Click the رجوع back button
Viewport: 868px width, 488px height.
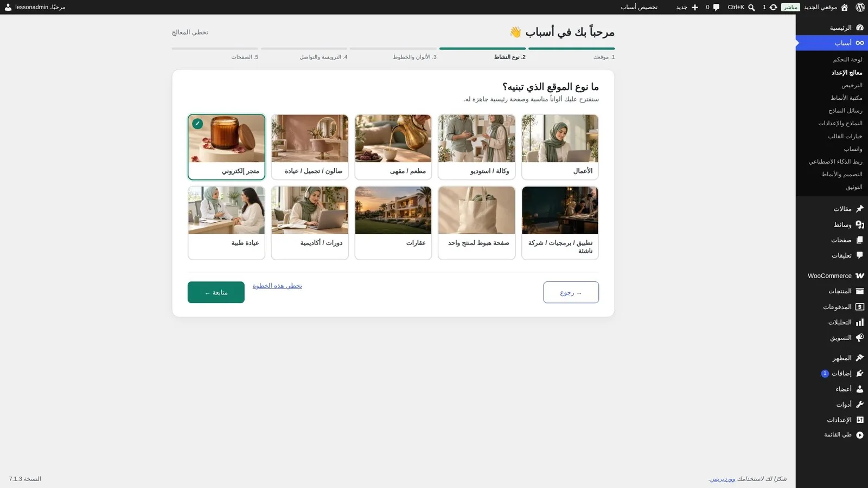coord(571,292)
